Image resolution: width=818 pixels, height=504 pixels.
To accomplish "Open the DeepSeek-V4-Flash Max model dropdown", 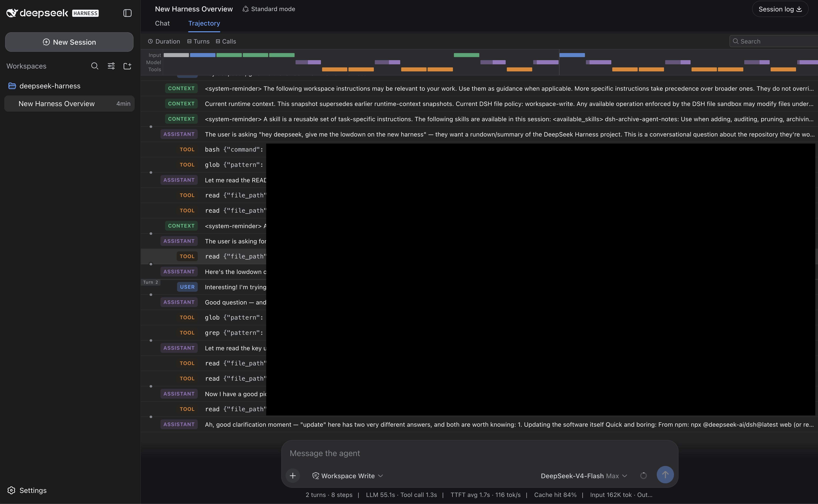I will coord(584,476).
